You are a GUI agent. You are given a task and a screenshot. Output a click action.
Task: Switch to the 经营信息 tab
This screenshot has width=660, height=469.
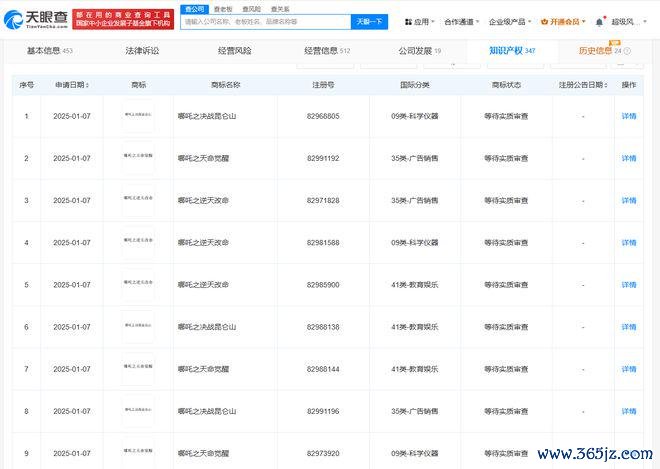[x=327, y=51]
